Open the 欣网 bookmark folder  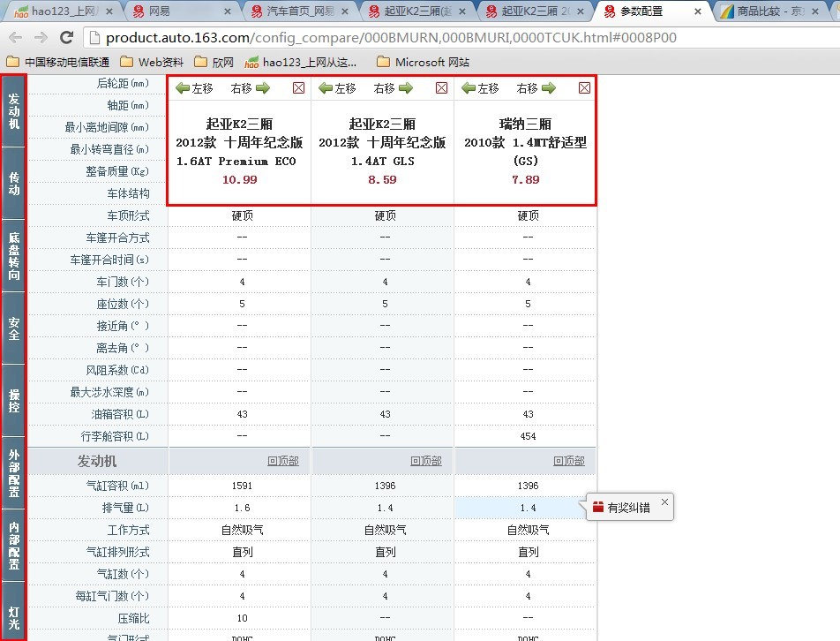[214, 62]
